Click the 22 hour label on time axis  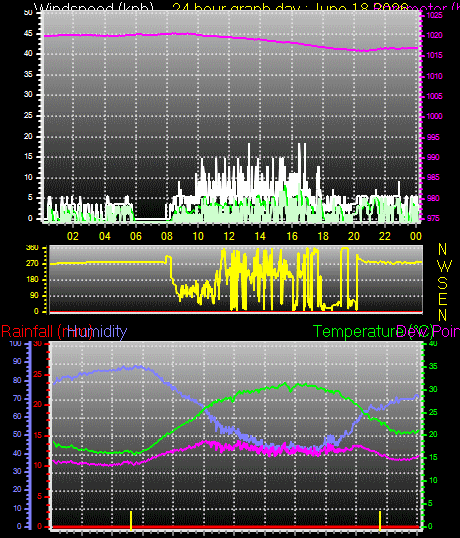point(385,236)
